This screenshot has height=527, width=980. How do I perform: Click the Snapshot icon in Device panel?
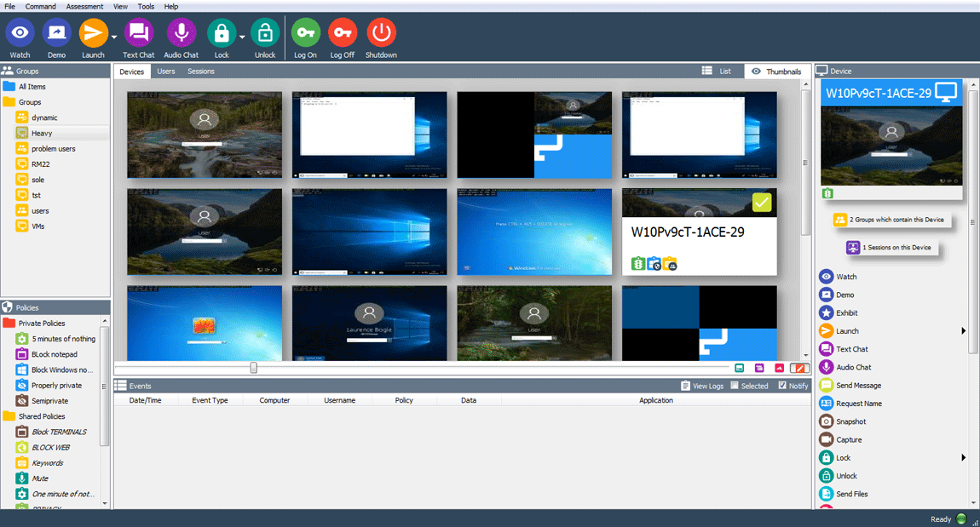point(826,421)
